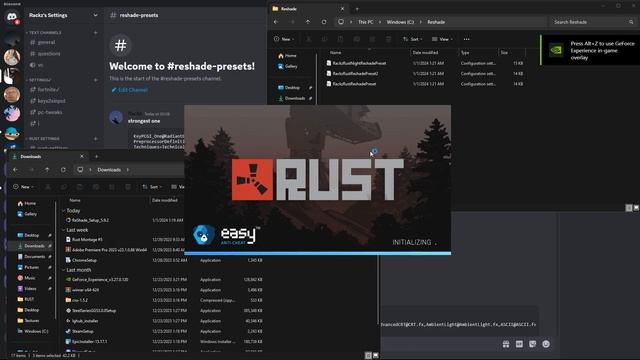Open Discord emoji picker smiley icon
Screen dimensions: 640x360
(x=546, y=344)
